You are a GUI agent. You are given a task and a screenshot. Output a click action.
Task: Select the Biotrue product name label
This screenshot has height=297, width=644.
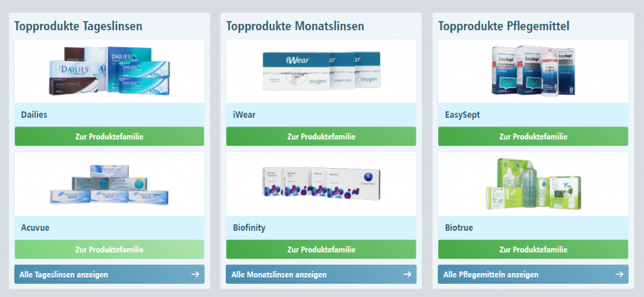coord(457,228)
